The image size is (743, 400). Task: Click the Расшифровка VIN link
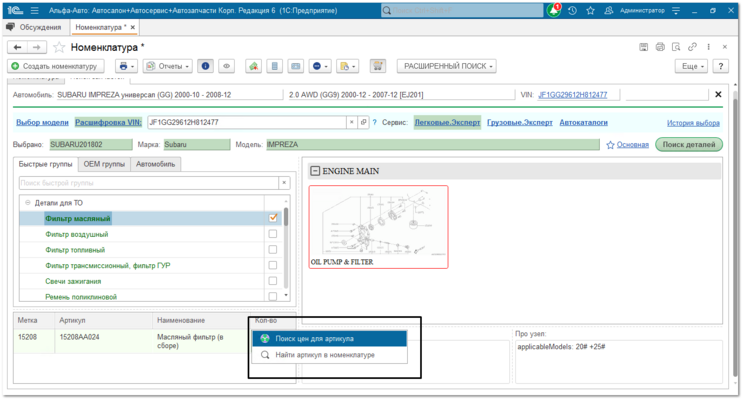click(x=109, y=122)
